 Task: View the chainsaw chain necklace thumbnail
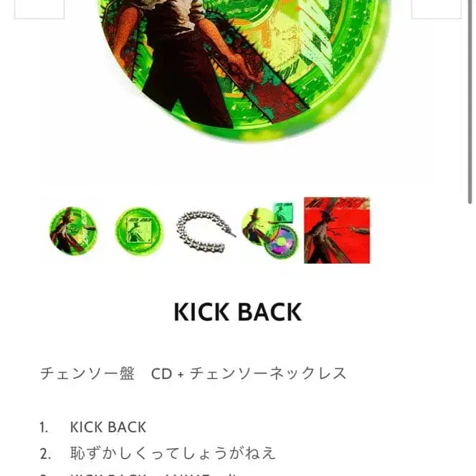click(x=205, y=232)
